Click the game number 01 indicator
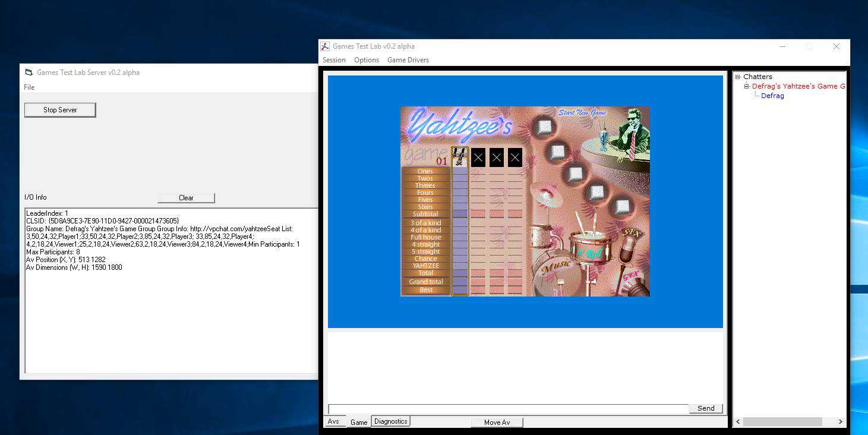868x435 pixels. pos(442,161)
